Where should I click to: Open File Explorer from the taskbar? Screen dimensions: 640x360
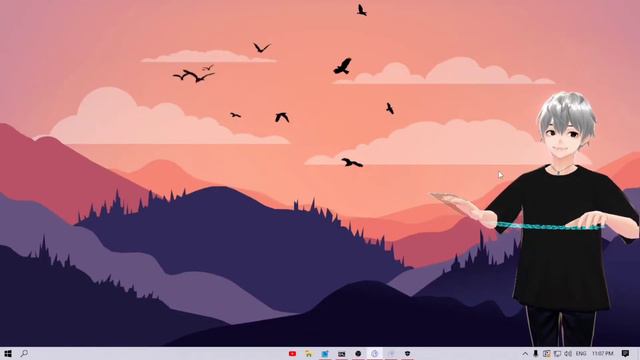pyautogui.click(x=309, y=353)
